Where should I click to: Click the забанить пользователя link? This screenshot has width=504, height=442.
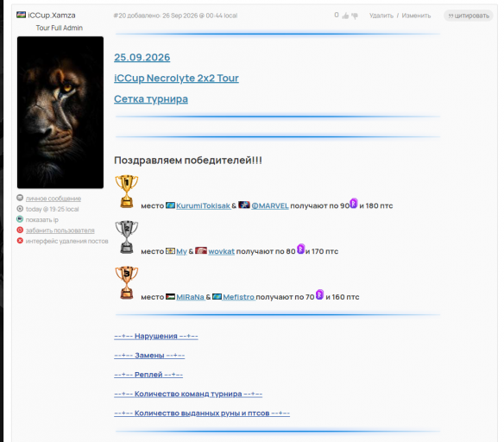[x=60, y=230]
